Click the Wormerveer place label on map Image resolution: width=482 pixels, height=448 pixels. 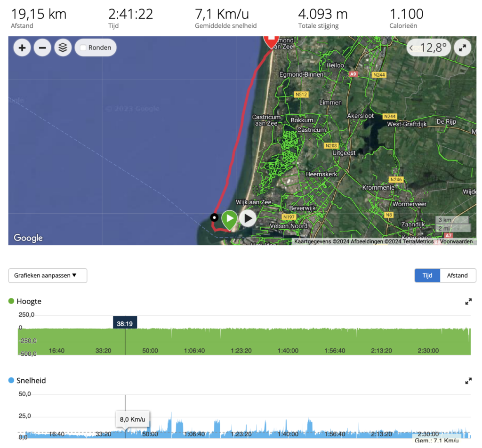pos(410,204)
